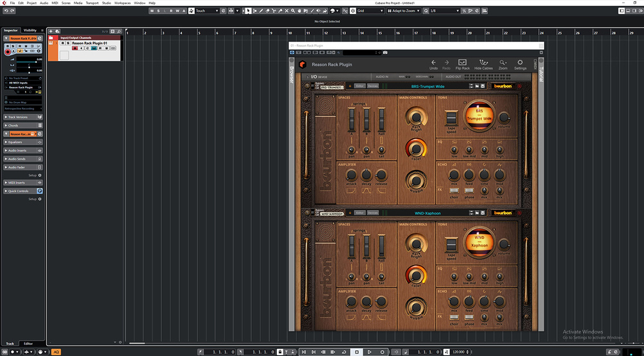This screenshot has width=644, height=356.
Task: Open the Audio menu
Action: [x=44, y=3]
